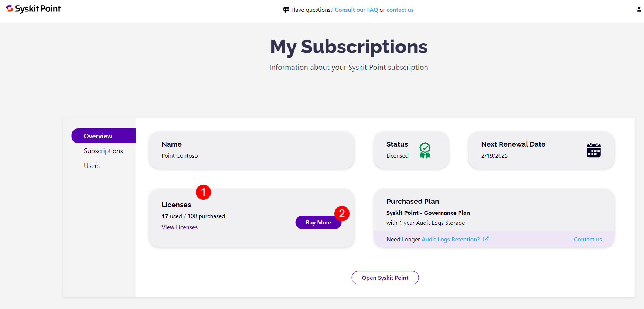Click the Buy More button
The image size is (644, 309).
pos(318,222)
